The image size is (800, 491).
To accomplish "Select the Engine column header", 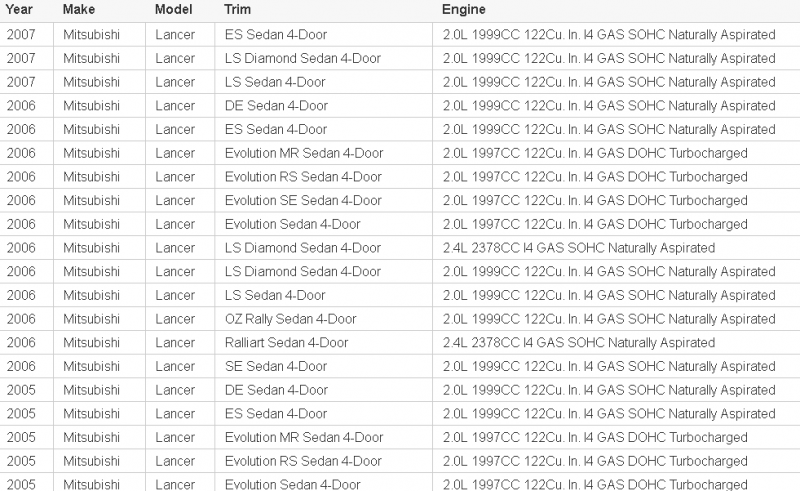I will coord(464,9).
